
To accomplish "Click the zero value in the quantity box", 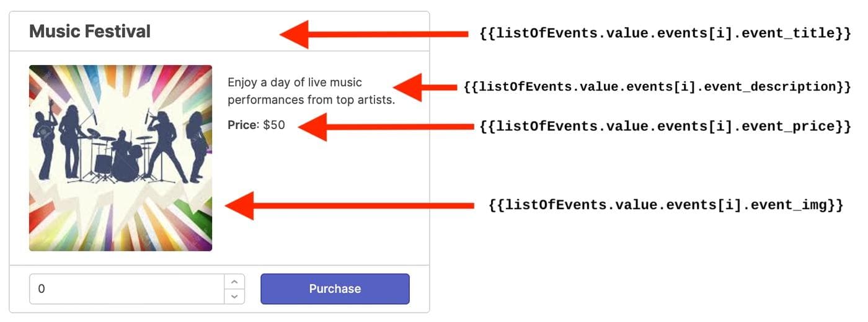I will coord(42,289).
